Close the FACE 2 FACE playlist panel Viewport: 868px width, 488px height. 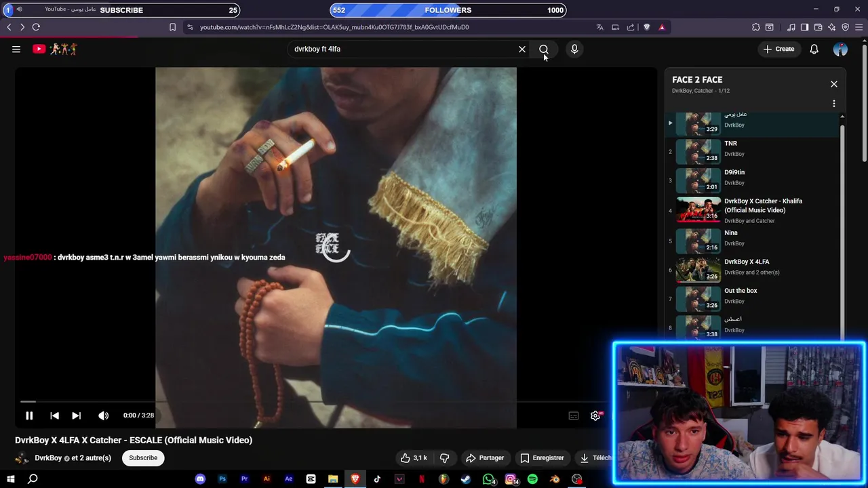[x=834, y=84]
